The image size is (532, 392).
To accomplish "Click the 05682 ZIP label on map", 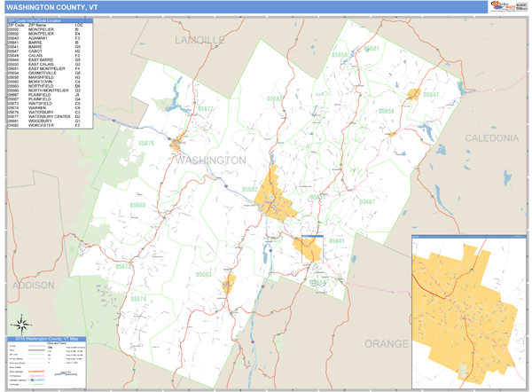I will point(275,98).
